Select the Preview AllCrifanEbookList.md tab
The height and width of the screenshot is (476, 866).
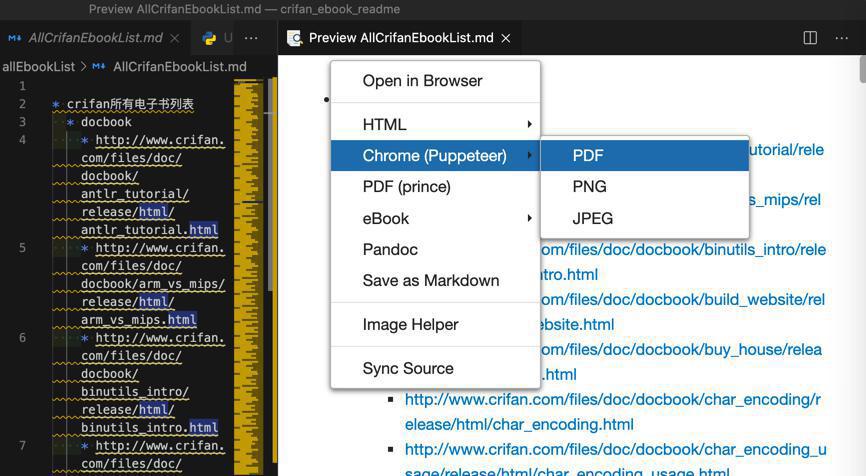[x=400, y=38]
